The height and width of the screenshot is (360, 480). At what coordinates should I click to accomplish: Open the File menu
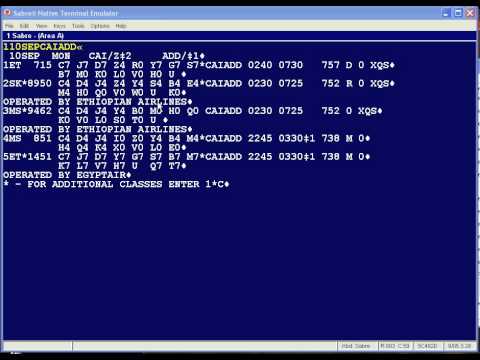point(9,26)
